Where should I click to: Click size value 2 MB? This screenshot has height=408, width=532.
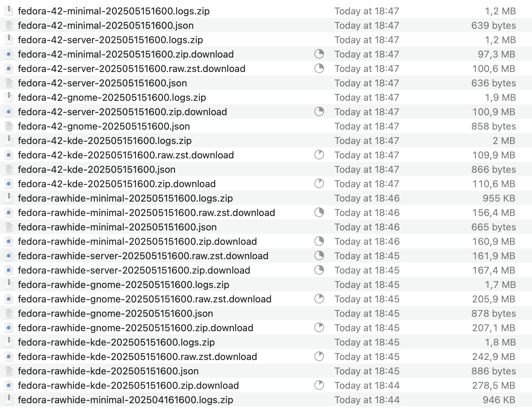click(x=504, y=141)
